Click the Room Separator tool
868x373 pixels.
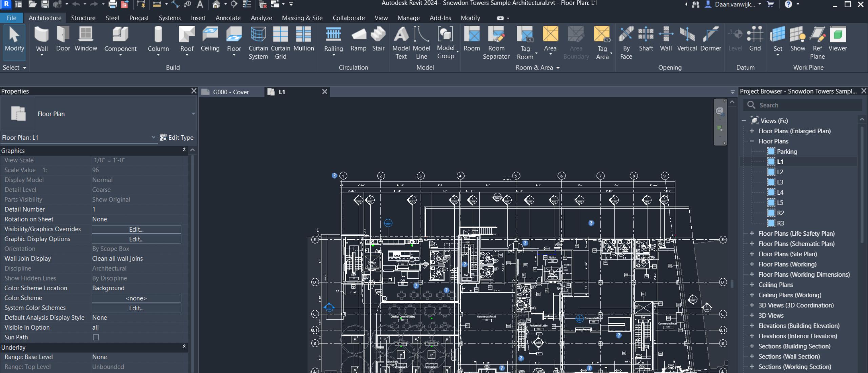pos(496,43)
